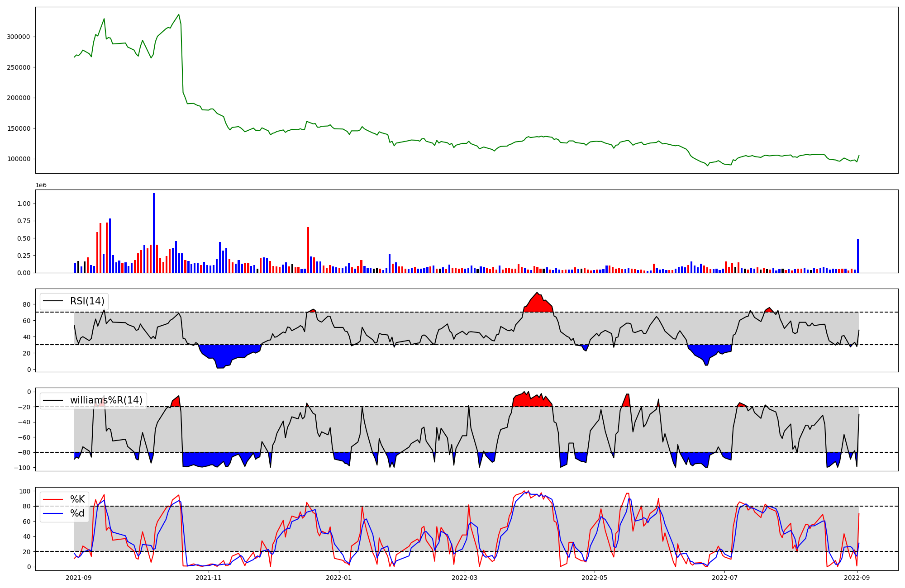The width and height of the screenshot is (905, 588).
Task: Click the last blue volume bar at right
Action: point(857,256)
